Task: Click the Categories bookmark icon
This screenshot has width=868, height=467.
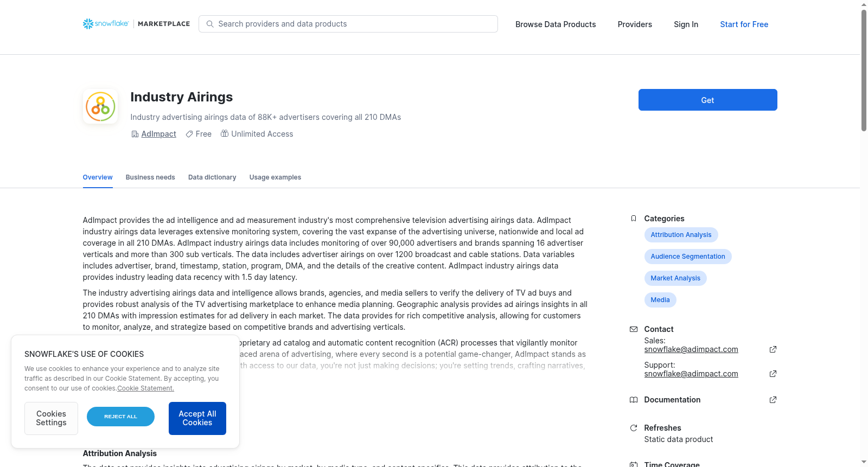Action: [634, 219]
